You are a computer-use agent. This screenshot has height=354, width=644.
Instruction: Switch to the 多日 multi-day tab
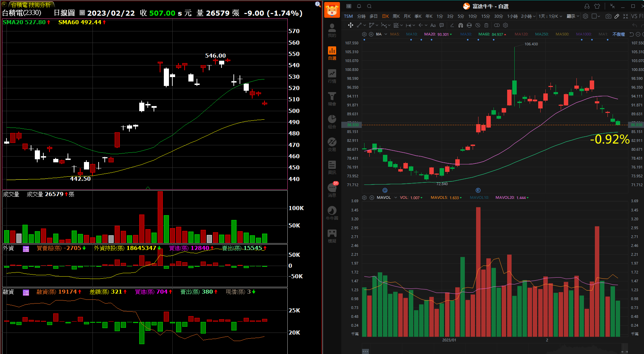click(x=374, y=16)
